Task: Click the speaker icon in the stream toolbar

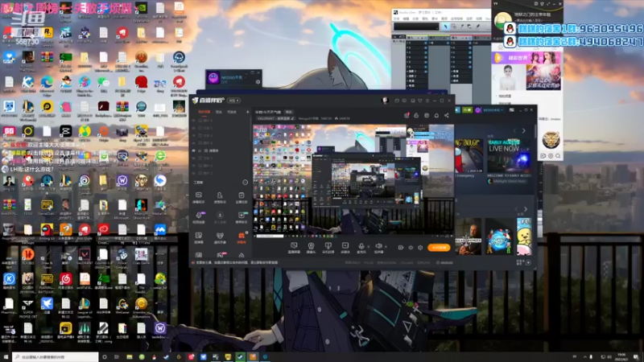Action: 378,246
